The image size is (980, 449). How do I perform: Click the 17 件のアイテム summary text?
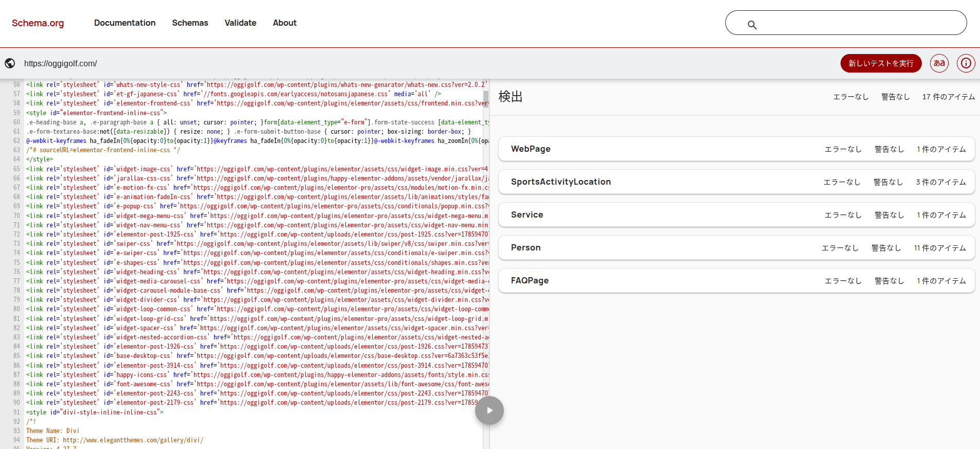point(949,97)
